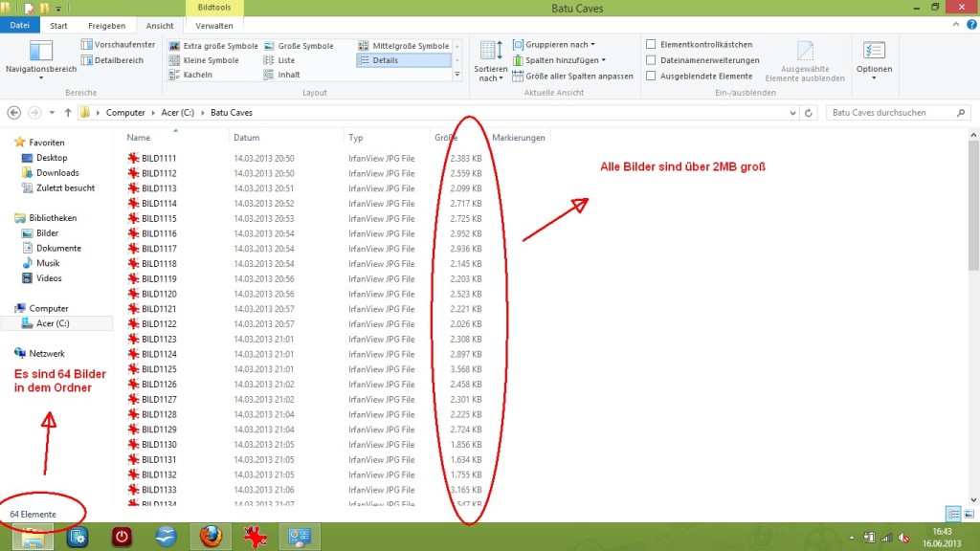Image resolution: width=980 pixels, height=551 pixels.
Task: Click the Vorschaufenster preview pane icon
Action: click(x=87, y=45)
